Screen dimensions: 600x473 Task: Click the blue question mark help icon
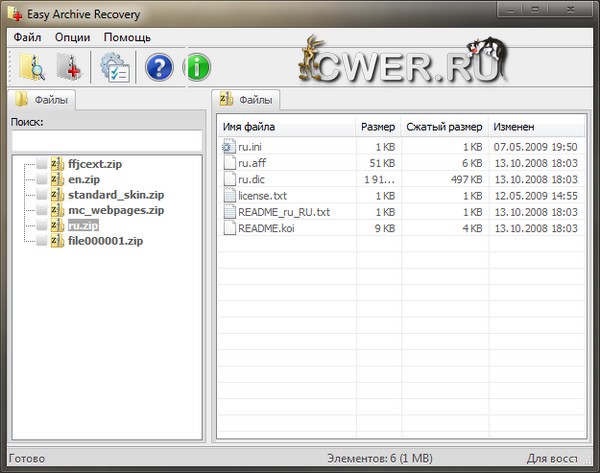[x=160, y=68]
